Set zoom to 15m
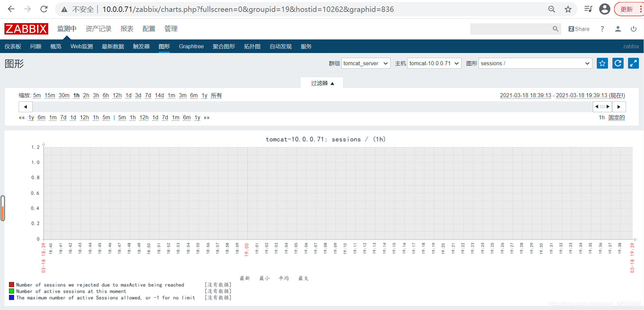644x310 pixels. [x=50, y=96]
